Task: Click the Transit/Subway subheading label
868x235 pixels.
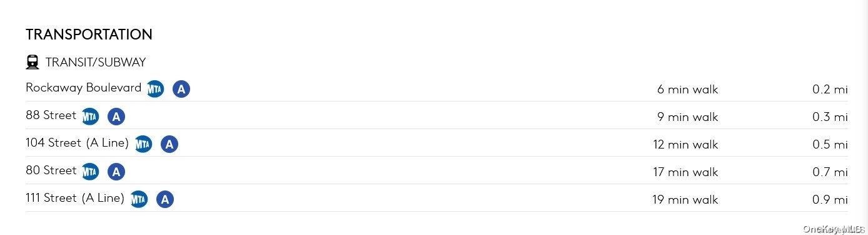Action: click(96, 62)
